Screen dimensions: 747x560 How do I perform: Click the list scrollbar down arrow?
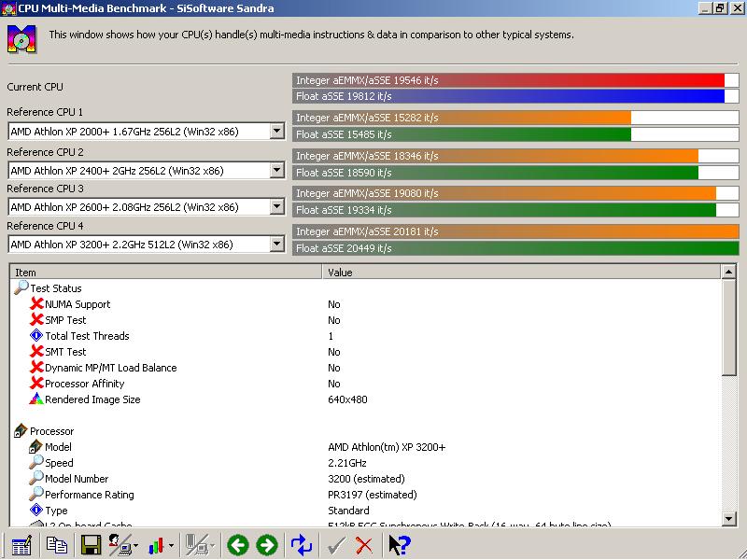(729, 518)
